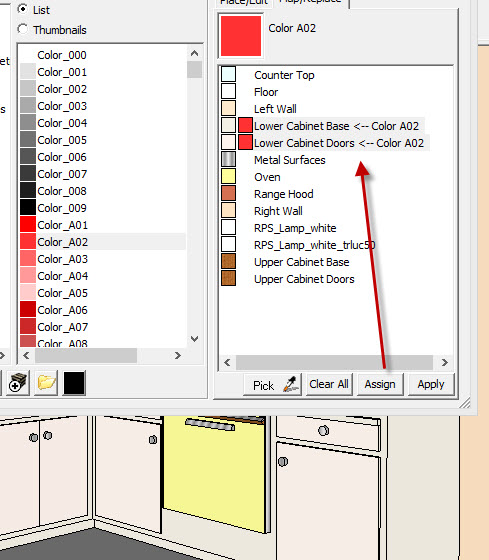This screenshot has width=489, height=560.
Task: Click the Clear All button
Action: [x=329, y=384]
